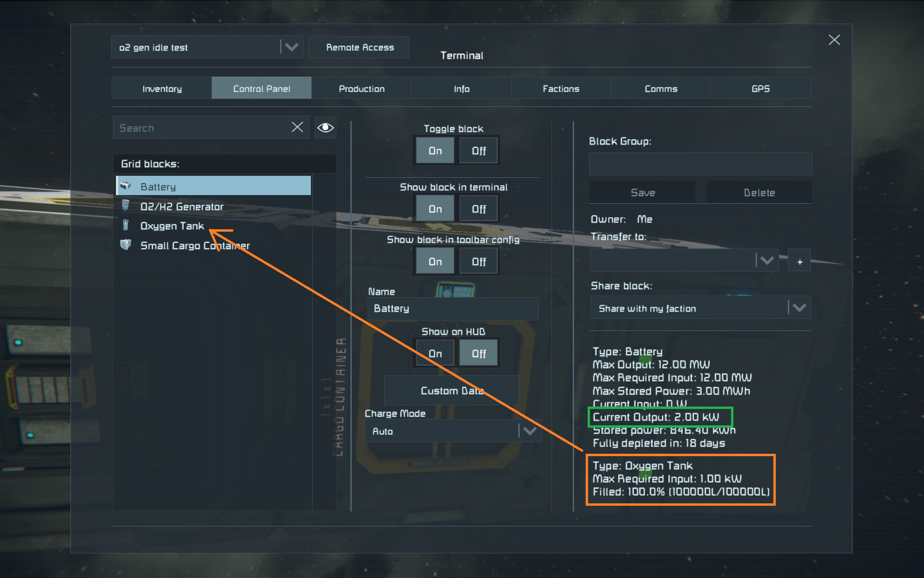
Task: Click the Custom Data button
Action: [452, 391]
